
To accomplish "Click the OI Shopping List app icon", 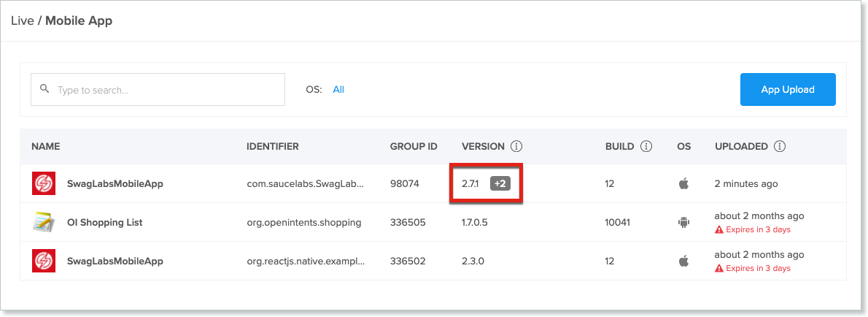I will click(x=44, y=222).
